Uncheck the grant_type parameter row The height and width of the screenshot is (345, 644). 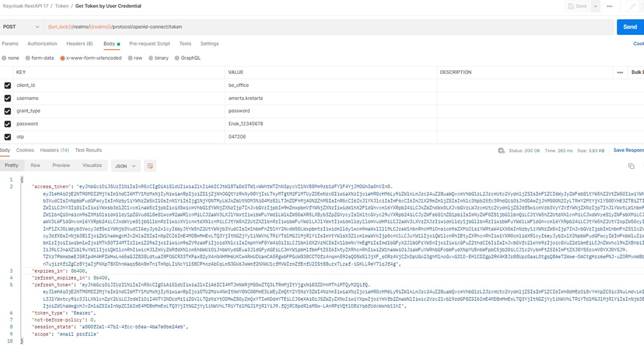7,111
